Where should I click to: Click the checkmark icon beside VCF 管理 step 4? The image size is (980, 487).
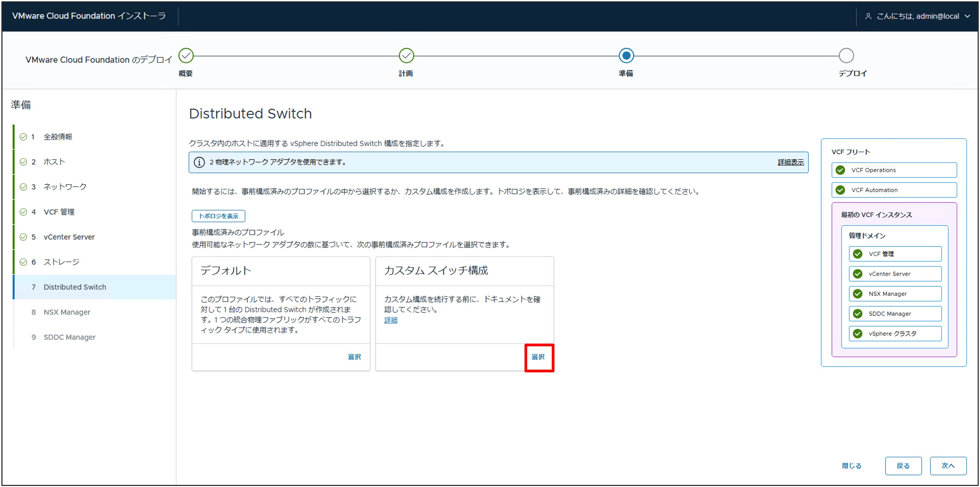click(x=23, y=212)
